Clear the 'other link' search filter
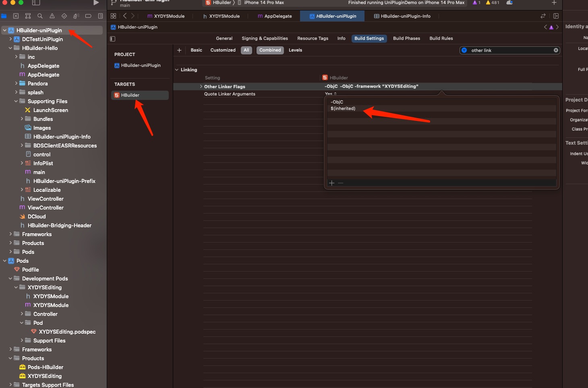Screen dimensions: 588x388 tap(556, 50)
